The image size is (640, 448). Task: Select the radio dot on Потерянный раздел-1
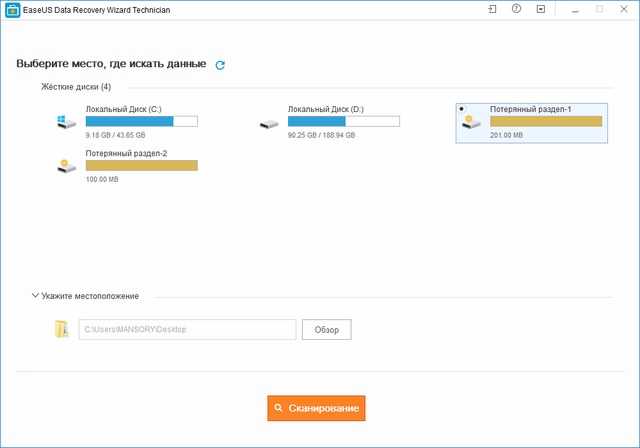tap(460, 108)
